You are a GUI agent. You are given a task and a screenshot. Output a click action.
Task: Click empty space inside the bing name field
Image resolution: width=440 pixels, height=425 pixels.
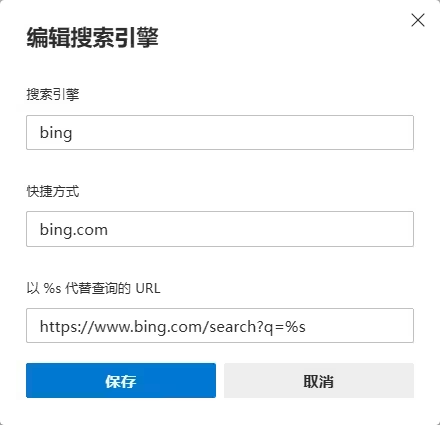(243, 132)
